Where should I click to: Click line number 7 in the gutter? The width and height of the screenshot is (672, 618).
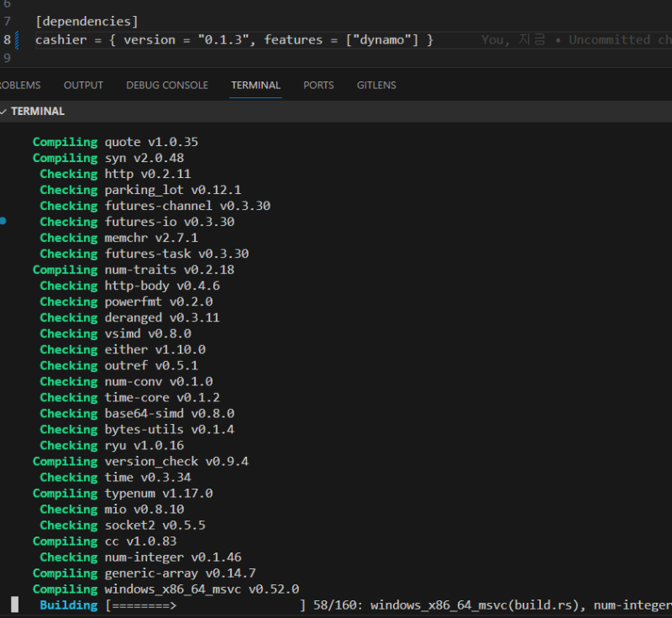click(x=8, y=20)
